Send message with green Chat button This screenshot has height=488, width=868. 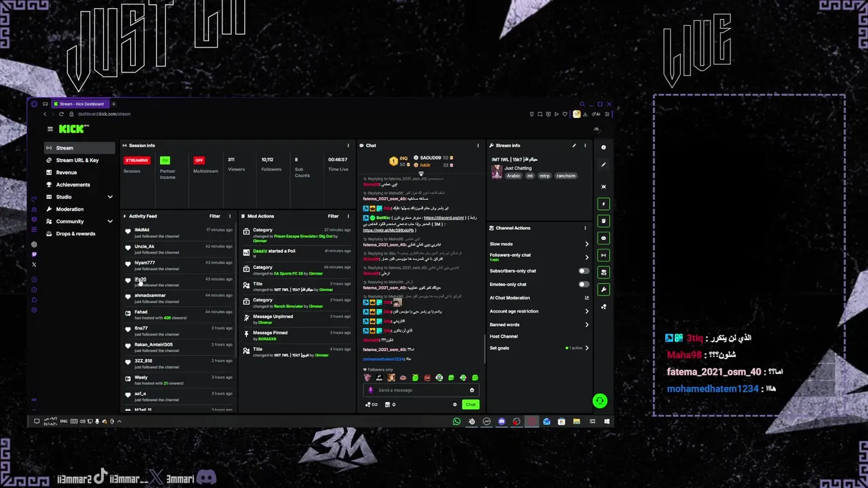click(x=471, y=405)
